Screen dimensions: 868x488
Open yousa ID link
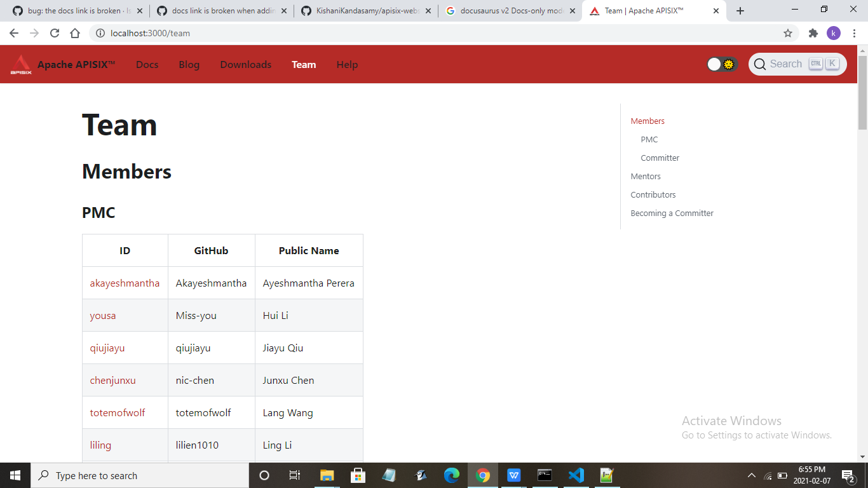coord(103,316)
